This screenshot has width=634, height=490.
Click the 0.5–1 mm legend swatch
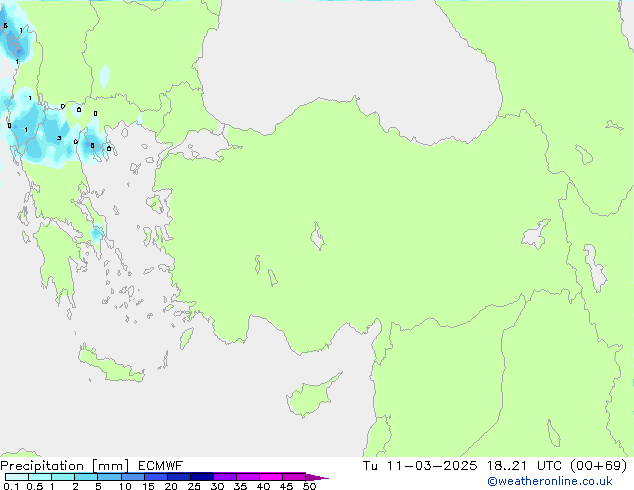[x=40, y=477]
